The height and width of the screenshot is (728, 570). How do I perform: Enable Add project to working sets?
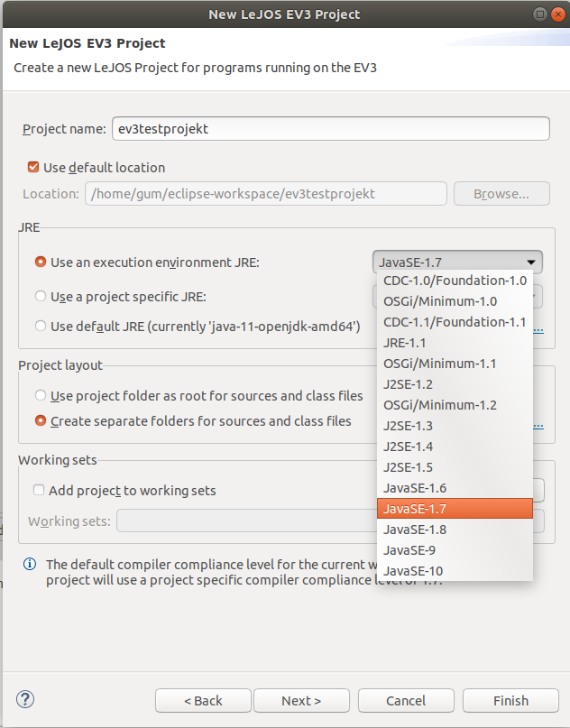pyautogui.click(x=39, y=491)
